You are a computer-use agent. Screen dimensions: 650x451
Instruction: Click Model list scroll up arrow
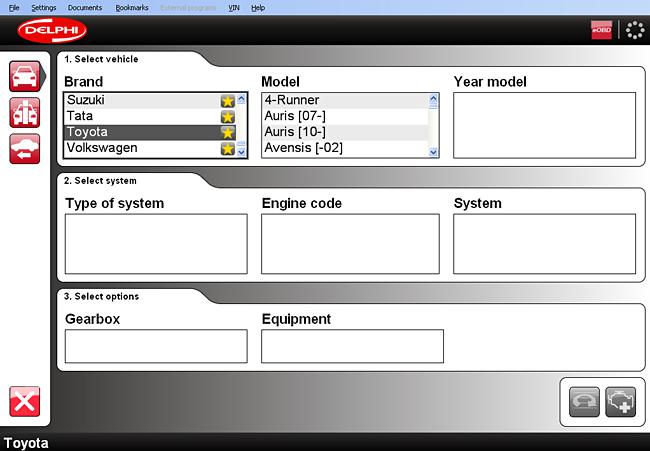(x=434, y=99)
